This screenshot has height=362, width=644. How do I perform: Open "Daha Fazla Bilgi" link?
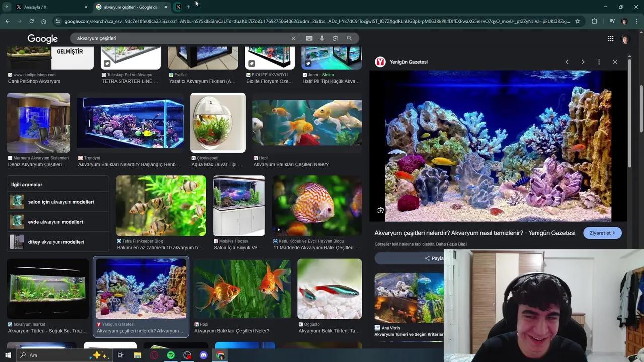tap(451, 244)
